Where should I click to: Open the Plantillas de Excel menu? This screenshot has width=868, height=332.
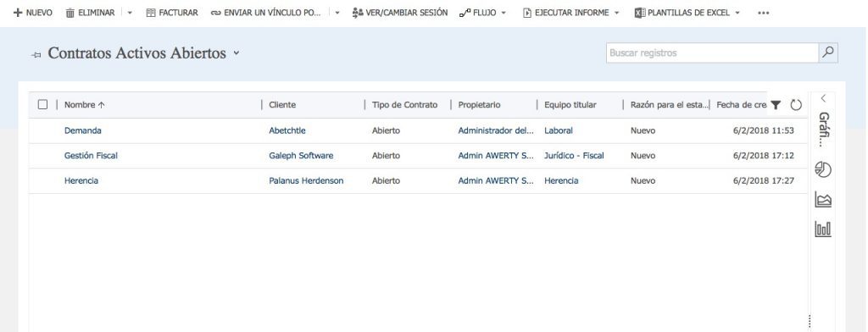point(687,13)
